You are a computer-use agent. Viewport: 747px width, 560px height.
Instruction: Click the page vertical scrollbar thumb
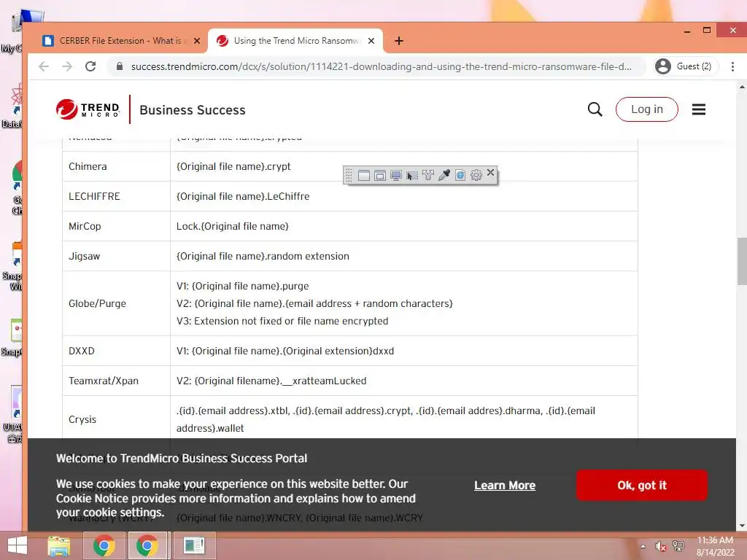[x=742, y=261]
